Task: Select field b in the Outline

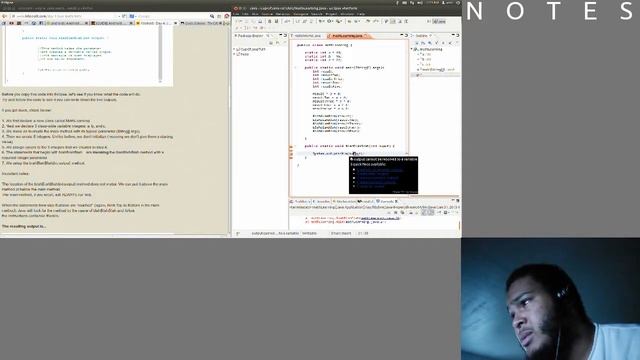Action: pos(424,59)
